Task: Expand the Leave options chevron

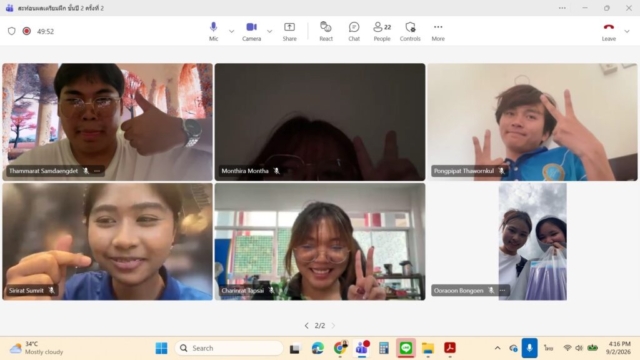Action: point(627,31)
